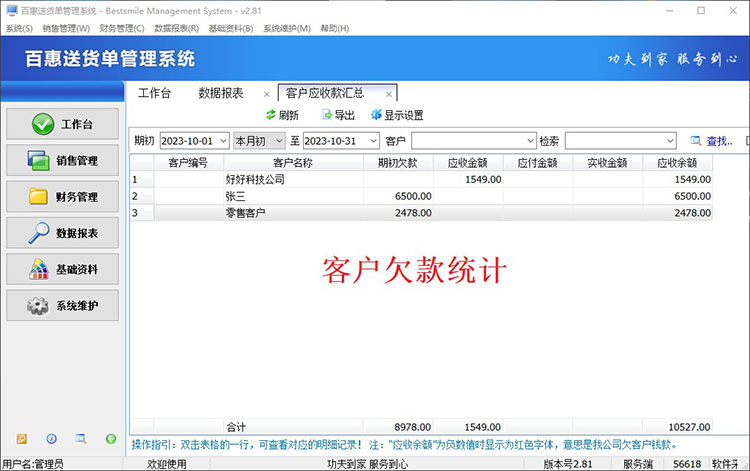
Task: Open 数据报表 in the sidebar
Action: (x=63, y=233)
